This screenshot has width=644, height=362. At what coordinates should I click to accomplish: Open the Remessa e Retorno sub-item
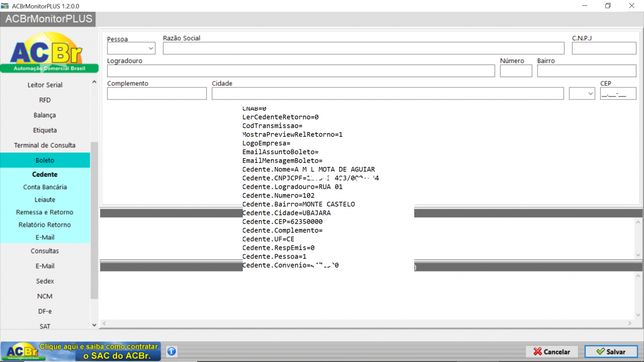point(45,212)
